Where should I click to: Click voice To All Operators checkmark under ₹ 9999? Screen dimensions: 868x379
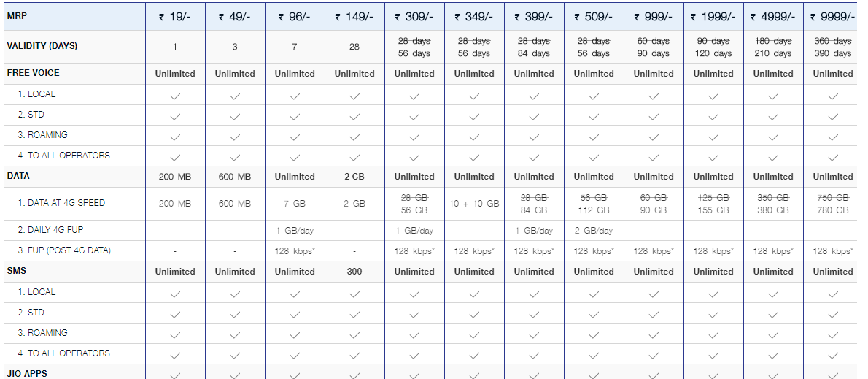point(833,157)
